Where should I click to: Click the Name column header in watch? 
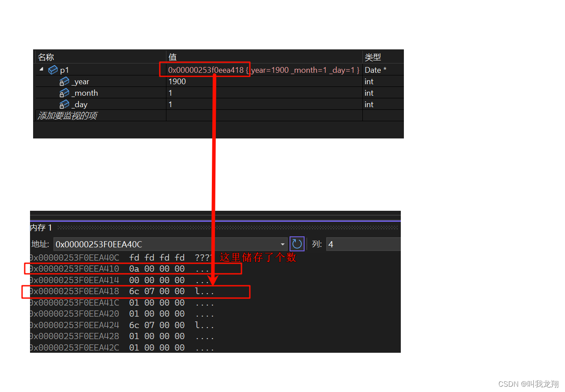(x=101, y=57)
